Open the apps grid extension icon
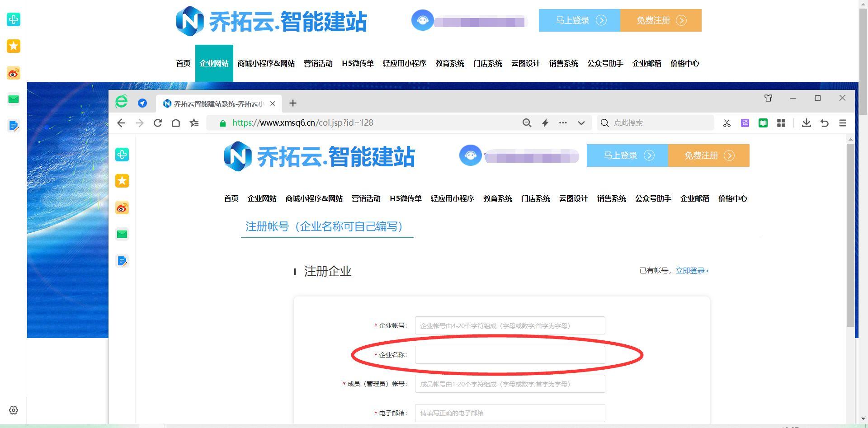This screenshot has width=868, height=428. (x=781, y=123)
